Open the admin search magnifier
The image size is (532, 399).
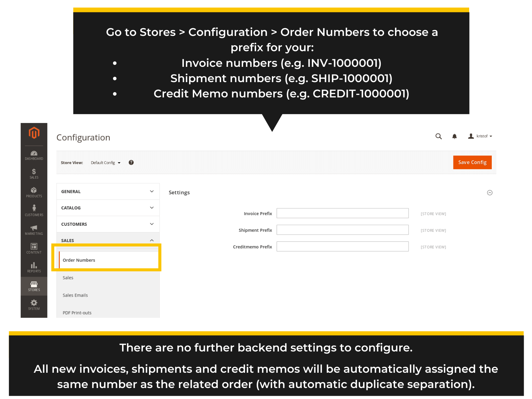439,136
